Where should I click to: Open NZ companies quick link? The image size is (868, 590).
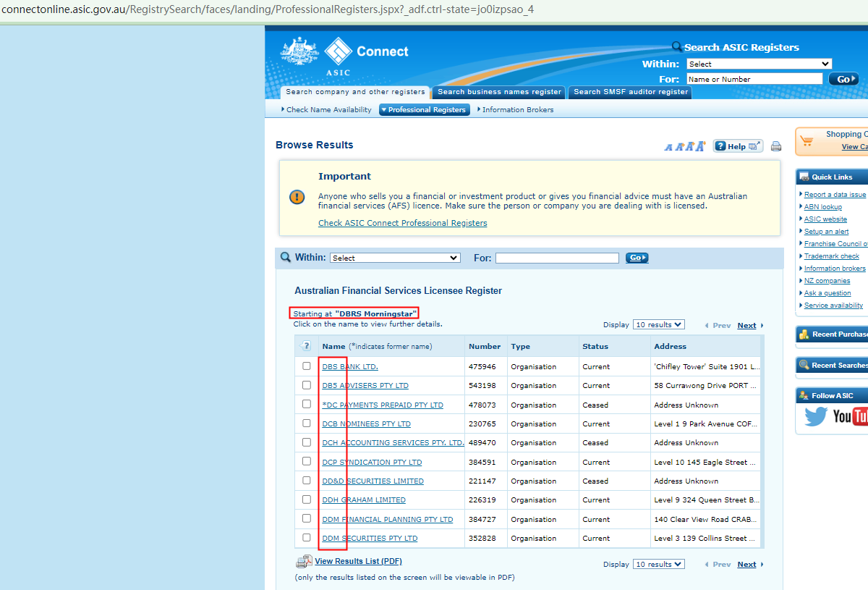click(827, 280)
